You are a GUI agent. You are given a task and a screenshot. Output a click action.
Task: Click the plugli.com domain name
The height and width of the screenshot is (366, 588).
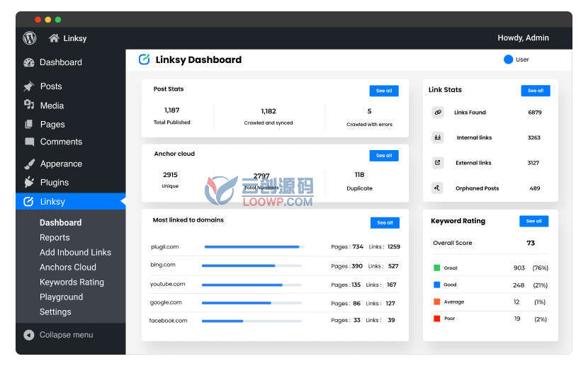(x=164, y=247)
